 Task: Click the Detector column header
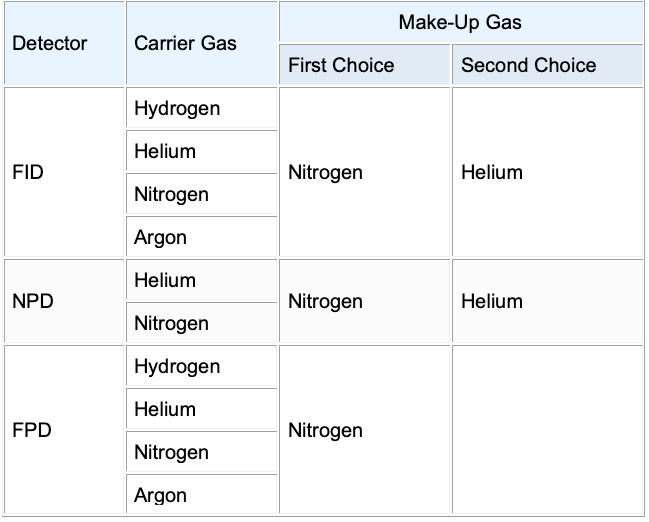tap(50, 43)
